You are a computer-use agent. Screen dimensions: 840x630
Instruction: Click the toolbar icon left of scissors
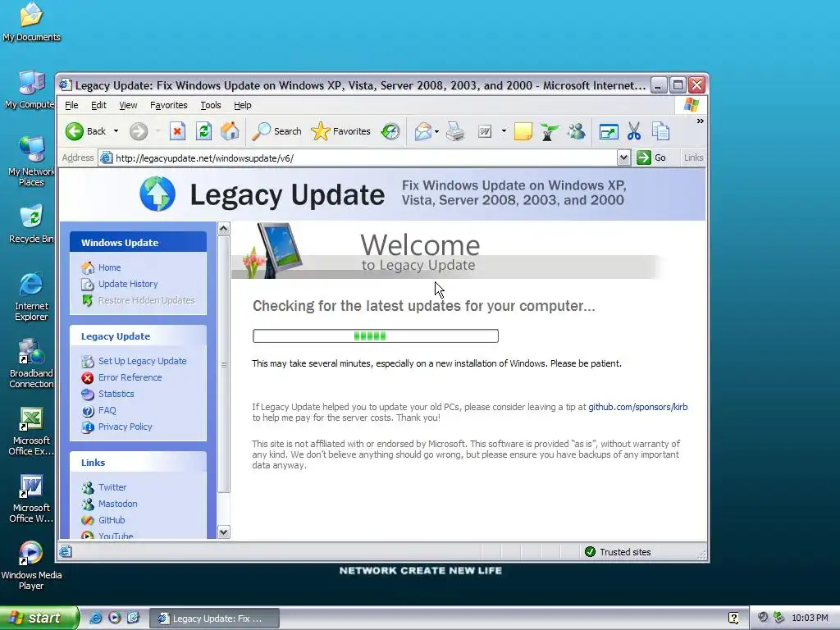point(609,131)
